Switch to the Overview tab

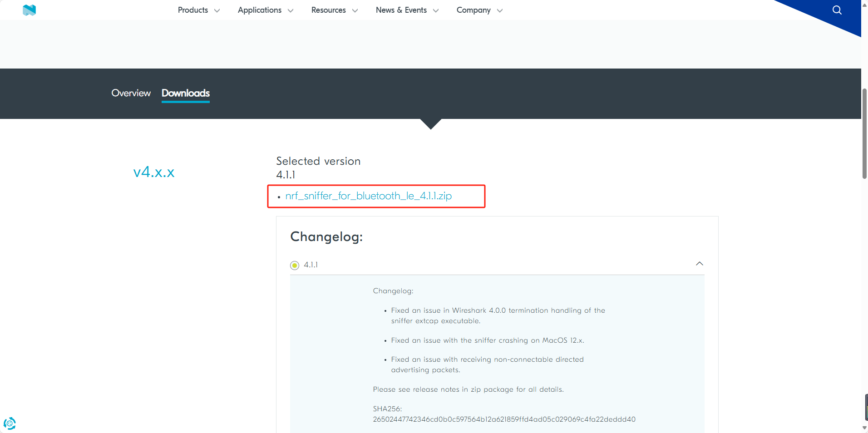click(131, 93)
